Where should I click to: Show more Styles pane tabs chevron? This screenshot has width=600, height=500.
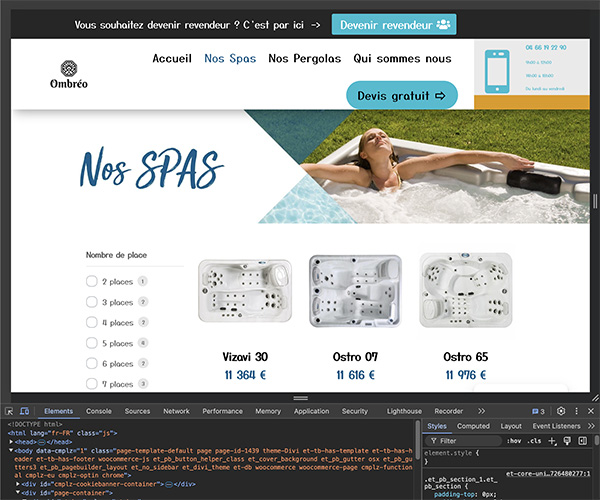(x=591, y=426)
